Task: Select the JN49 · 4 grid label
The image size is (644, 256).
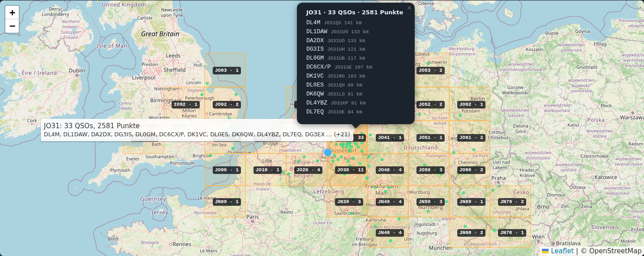Action: tap(390, 202)
